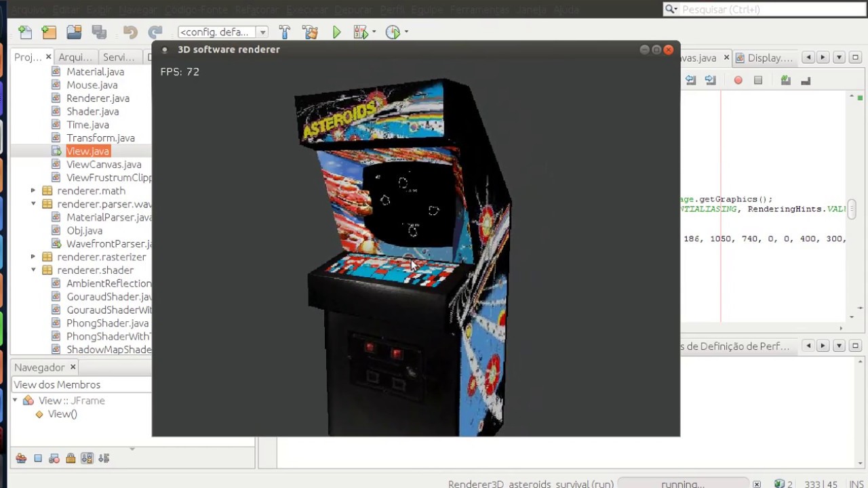Collapse the renderer.parser.wavefront package
This screenshot has height=488, width=868.
33,204
